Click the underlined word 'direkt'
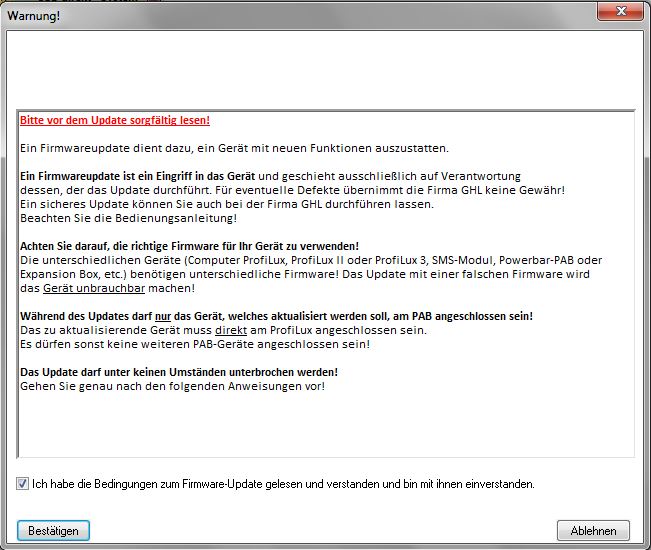 tap(231, 330)
